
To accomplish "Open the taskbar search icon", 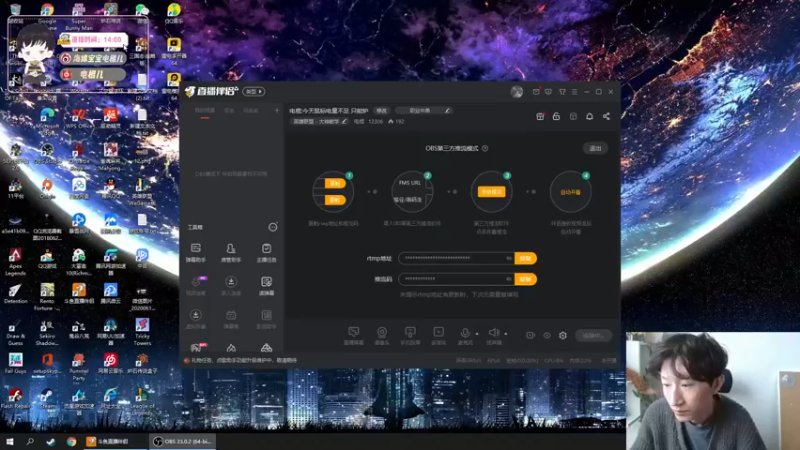I will (30, 442).
